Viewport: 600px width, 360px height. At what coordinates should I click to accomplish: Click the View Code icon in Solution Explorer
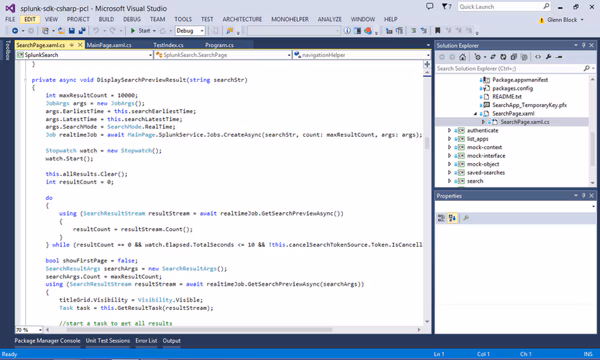[538, 57]
